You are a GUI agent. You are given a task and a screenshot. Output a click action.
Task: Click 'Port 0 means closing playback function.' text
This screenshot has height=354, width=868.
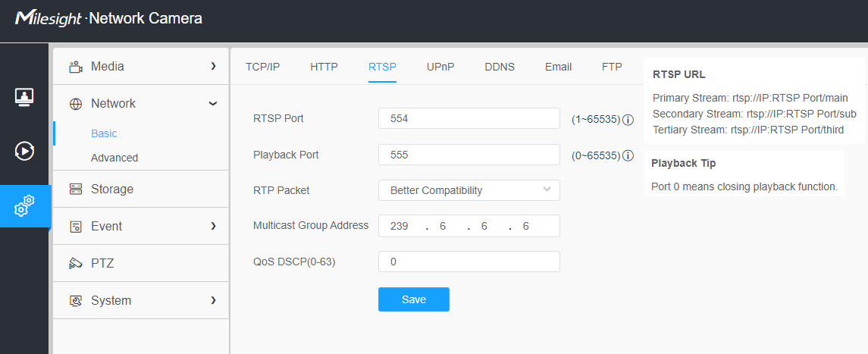(744, 186)
